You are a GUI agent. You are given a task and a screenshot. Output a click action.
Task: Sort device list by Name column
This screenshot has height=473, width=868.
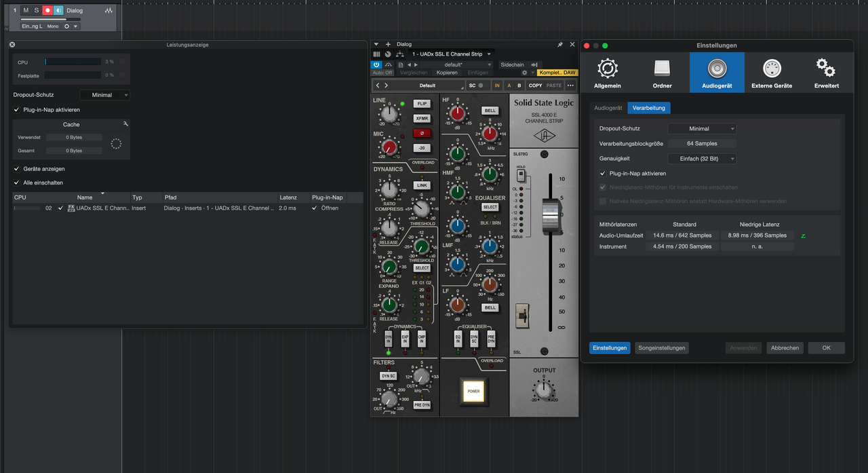coord(85,197)
